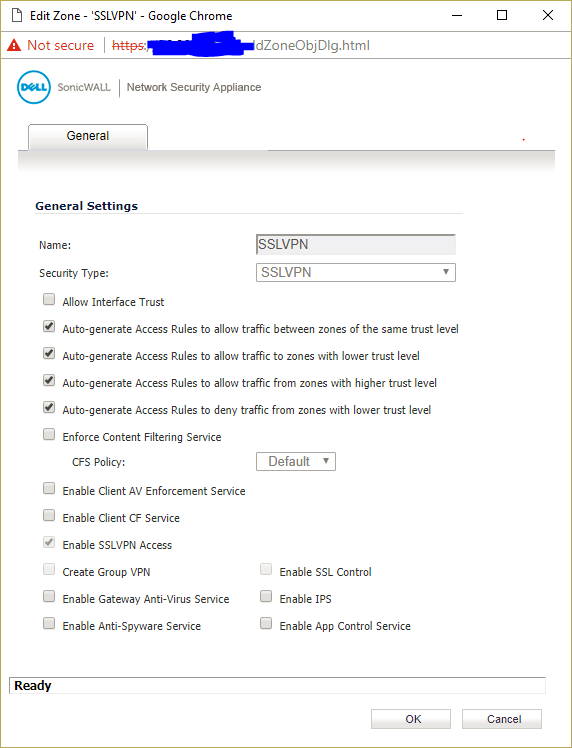Click the Dell logo icon
The width and height of the screenshot is (572, 748).
pyautogui.click(x=33, y=87)
